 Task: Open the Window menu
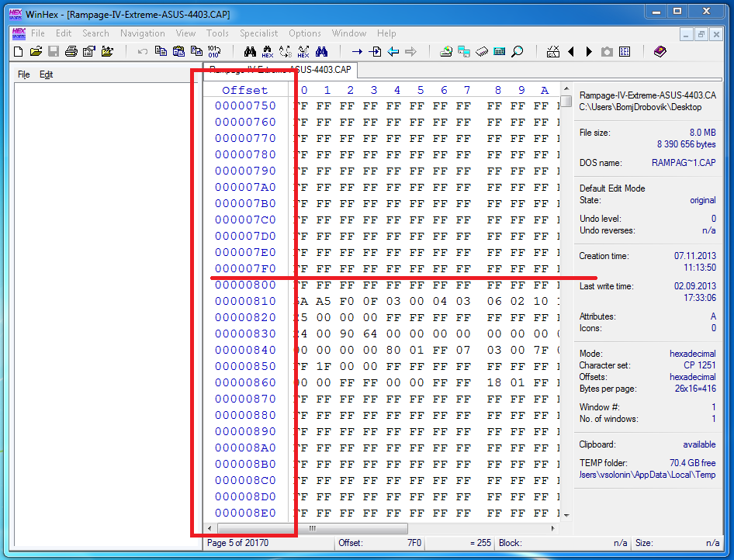click(x=349, y=33)
